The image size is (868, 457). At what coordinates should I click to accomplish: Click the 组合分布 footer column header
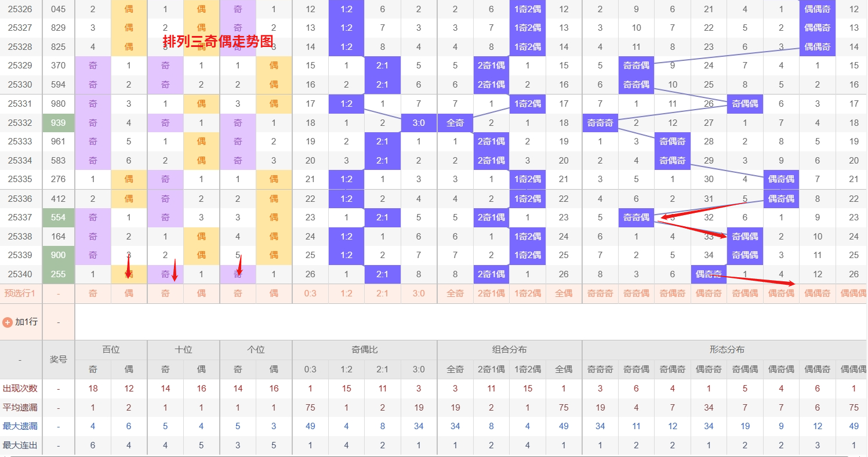pyautogui.click(x=509, y=350)
